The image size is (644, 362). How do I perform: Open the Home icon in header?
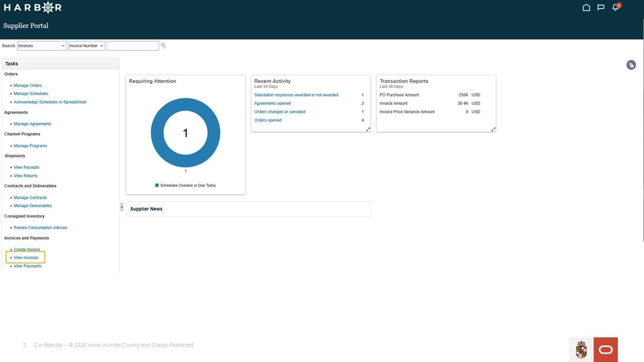586,8
